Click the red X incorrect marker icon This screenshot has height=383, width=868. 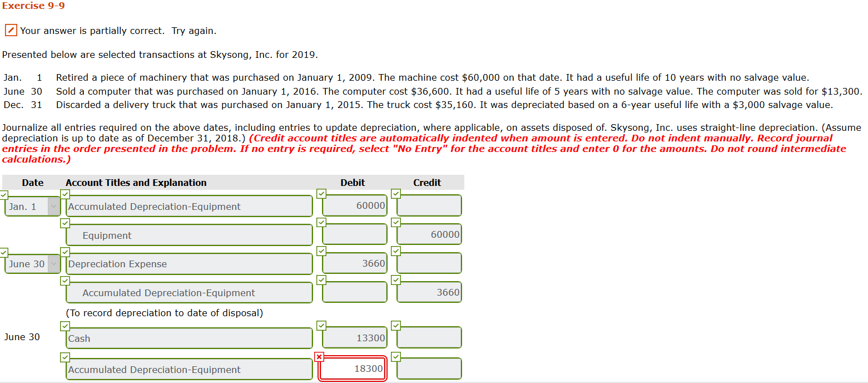click(x=319, y=356)
